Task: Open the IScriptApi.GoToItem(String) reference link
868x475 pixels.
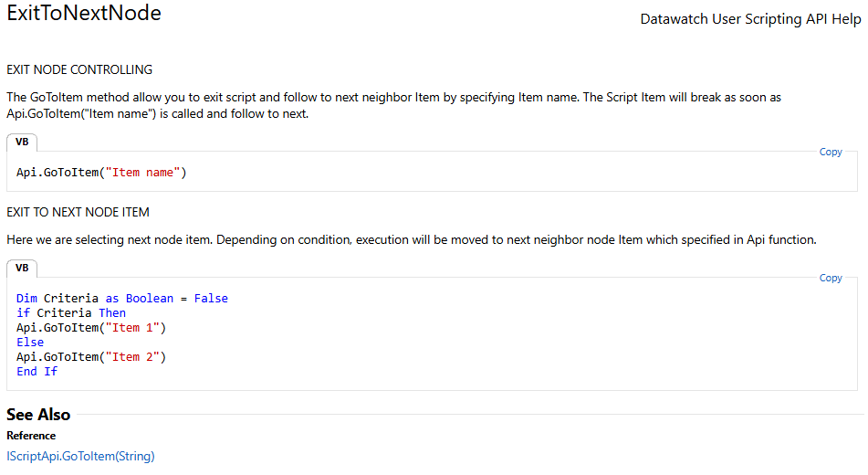Action: [x=81, y=456]
